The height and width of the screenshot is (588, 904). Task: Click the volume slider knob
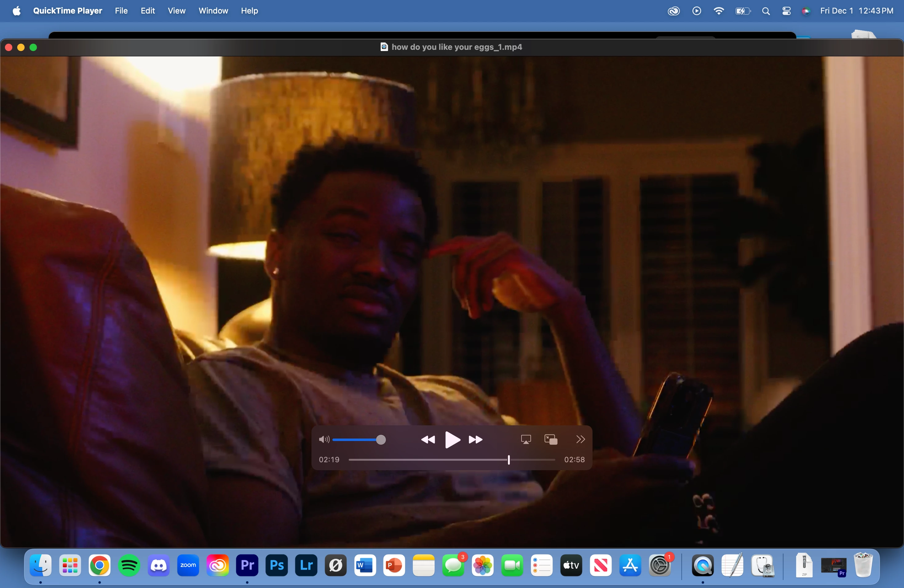tap(381, 440)
